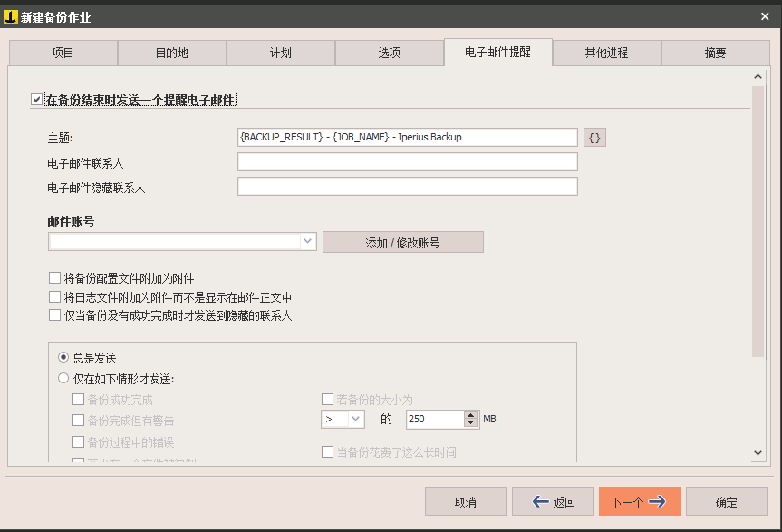Enable 将日志文件附加为附件而不是显示在邮件正文中
782x532 pixels.
(55, 297)
